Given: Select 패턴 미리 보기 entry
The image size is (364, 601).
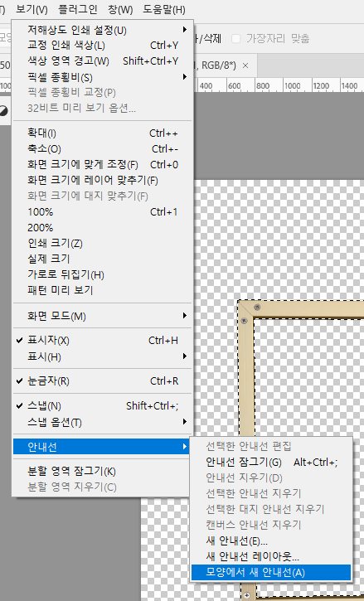Looking at the screenshot, I should [x=103, y=290].
